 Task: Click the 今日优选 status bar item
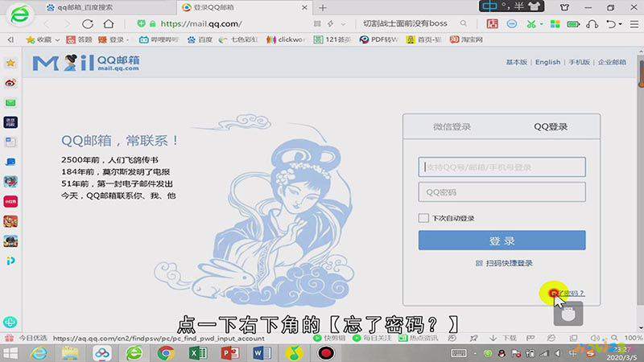point(27,338)
